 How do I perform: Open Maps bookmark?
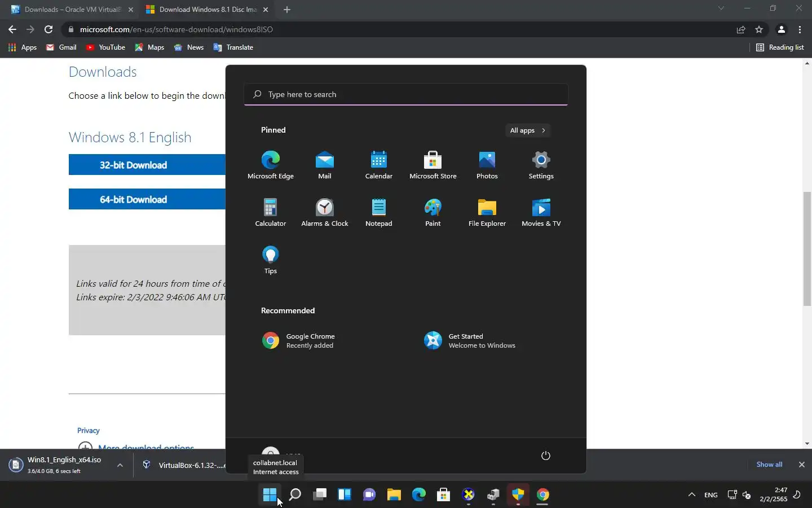coord(149,47)
